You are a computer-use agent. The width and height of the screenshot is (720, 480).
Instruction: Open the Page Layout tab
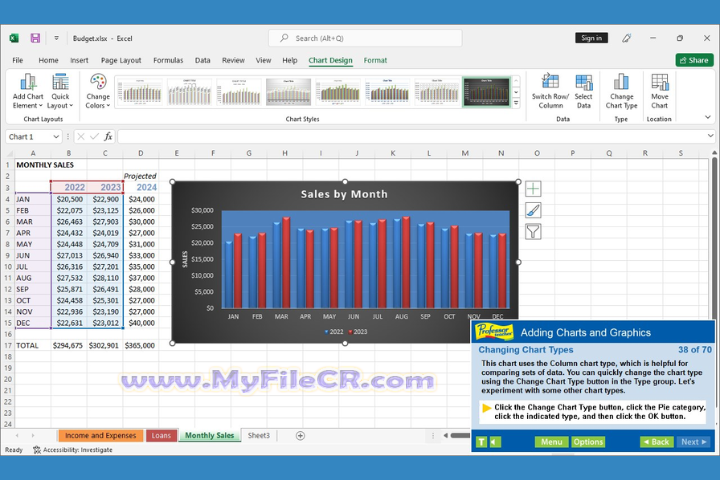coord(121,60)
